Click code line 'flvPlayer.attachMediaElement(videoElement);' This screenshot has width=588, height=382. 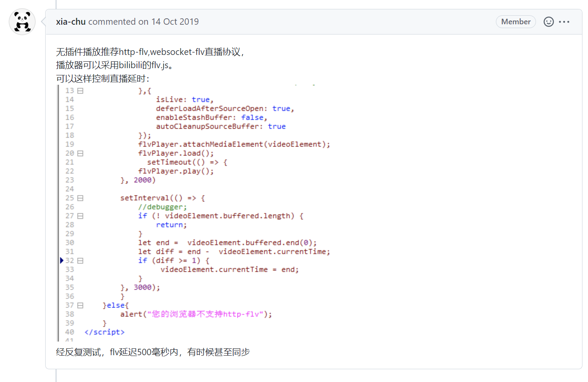click(x=234, y=144)
